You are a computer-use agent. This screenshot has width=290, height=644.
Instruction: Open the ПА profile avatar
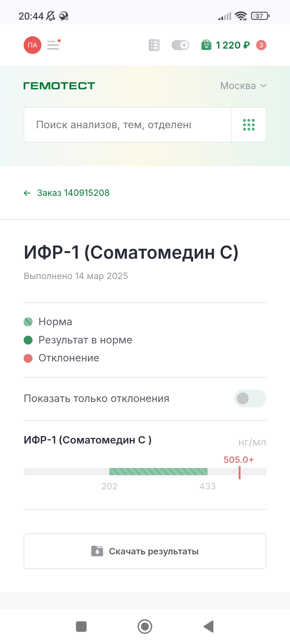tap(32, 45)
